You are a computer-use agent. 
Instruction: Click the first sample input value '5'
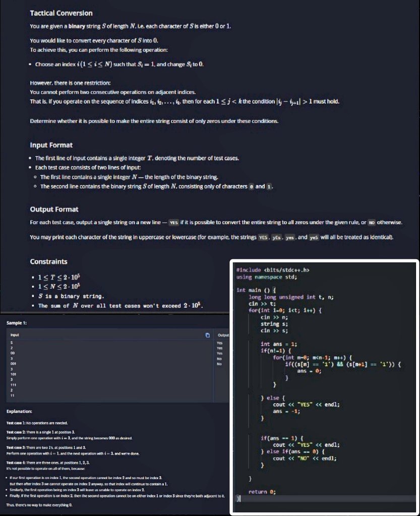(12, 343)
